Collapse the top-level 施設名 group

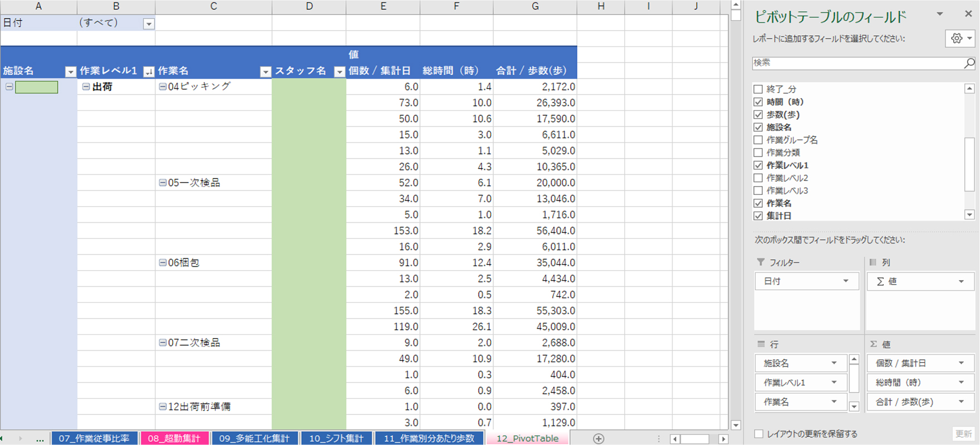9,87
